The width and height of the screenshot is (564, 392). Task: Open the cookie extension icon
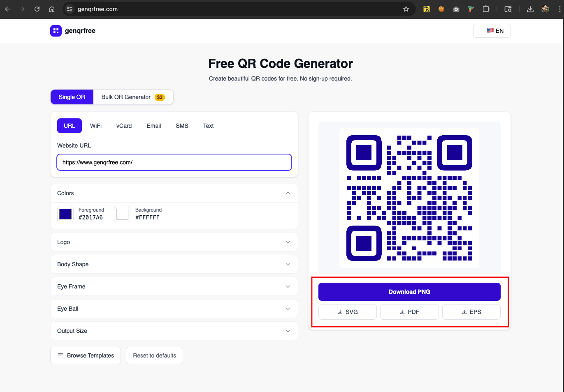pos(441,9)
